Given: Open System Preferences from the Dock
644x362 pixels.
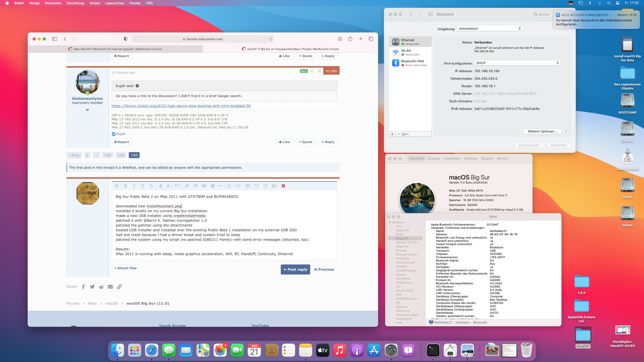Looking at the screenshot, I should click(x=391, y=350).
